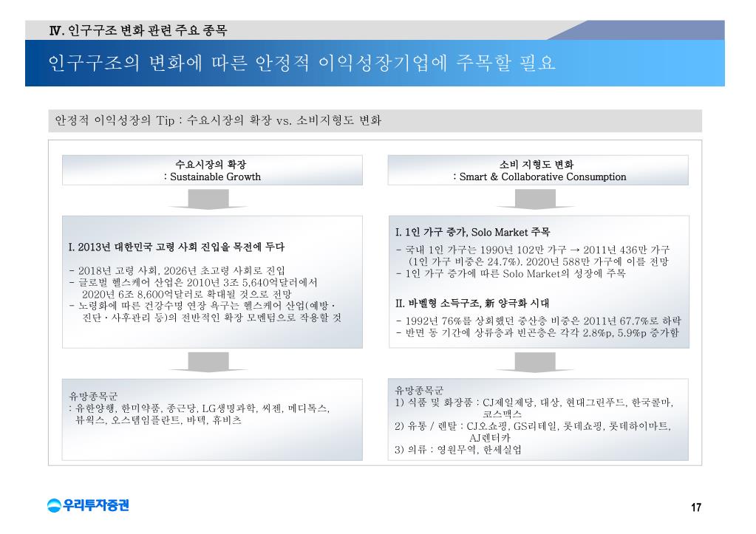Click ': Smart & Collaborative Consumption' subtitle
Viewport: 756px width, 534px height.
click(x=539, y=177)
